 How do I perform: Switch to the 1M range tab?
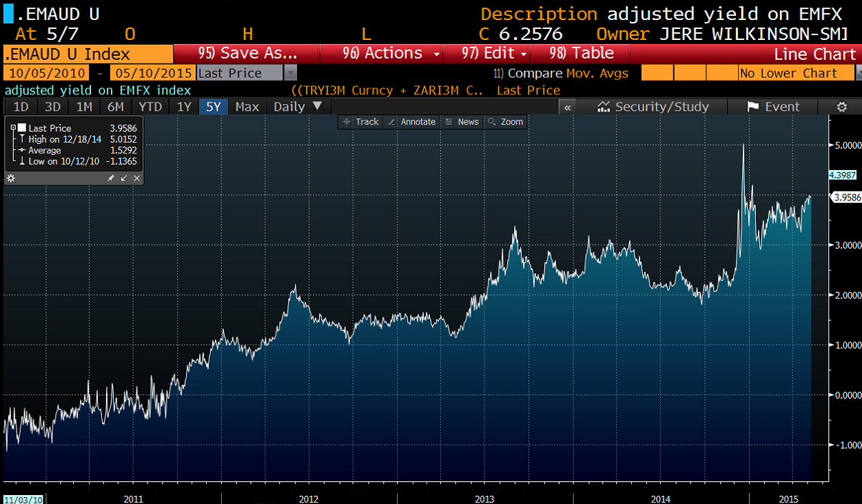(x=84, y=107)
